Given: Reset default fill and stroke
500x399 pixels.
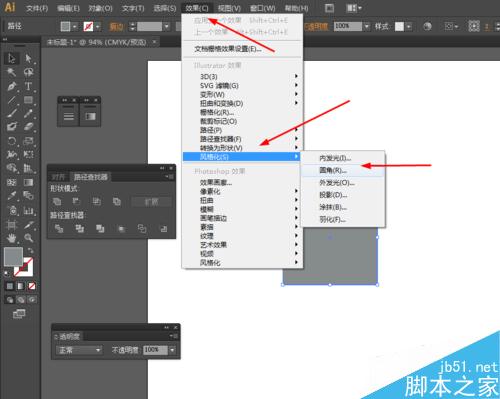Looking at the screenshot, I should pos(7,274).
